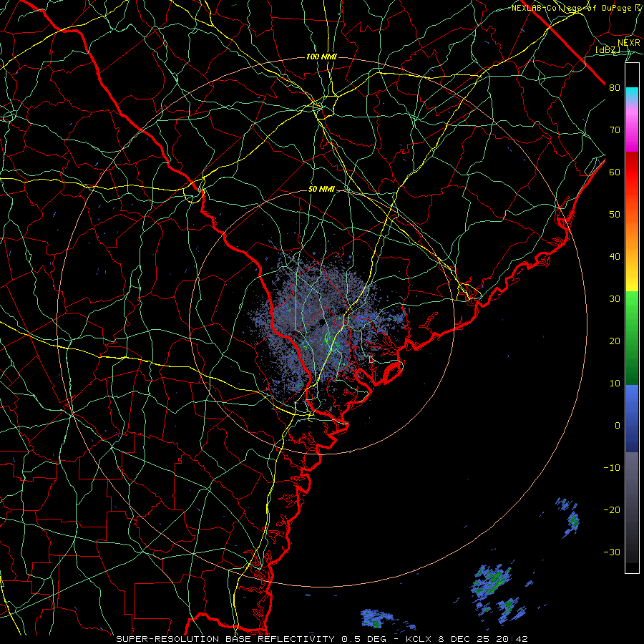Click the 50 value on the dBZ scale

coord(615,215)
